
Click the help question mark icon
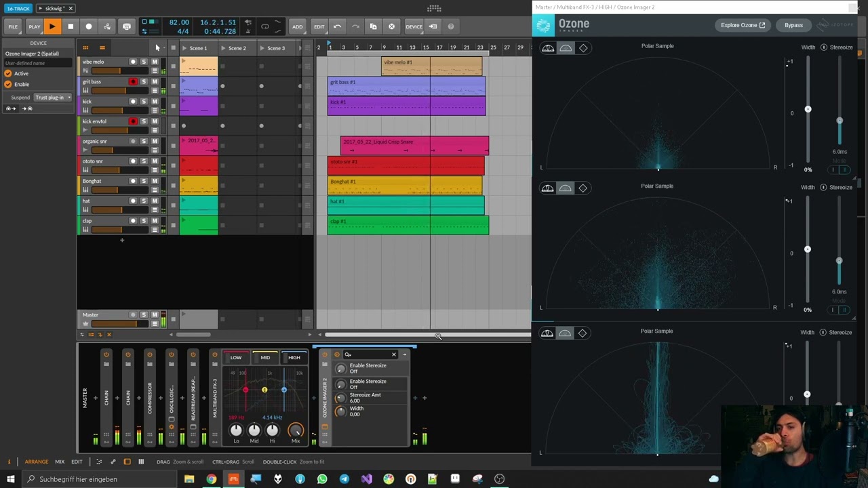451,26
